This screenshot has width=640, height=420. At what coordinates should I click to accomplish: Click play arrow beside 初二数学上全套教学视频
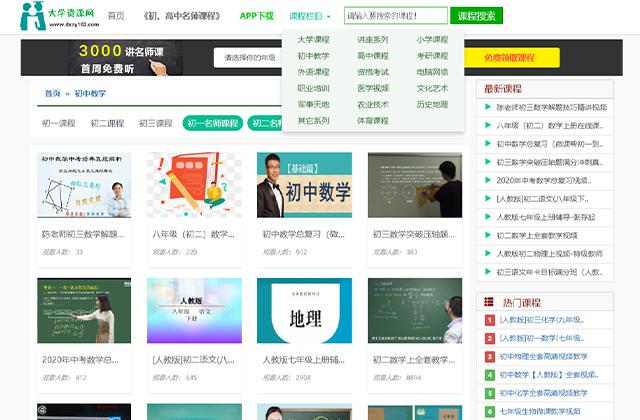pyautogui.click(x=487, y=235)
